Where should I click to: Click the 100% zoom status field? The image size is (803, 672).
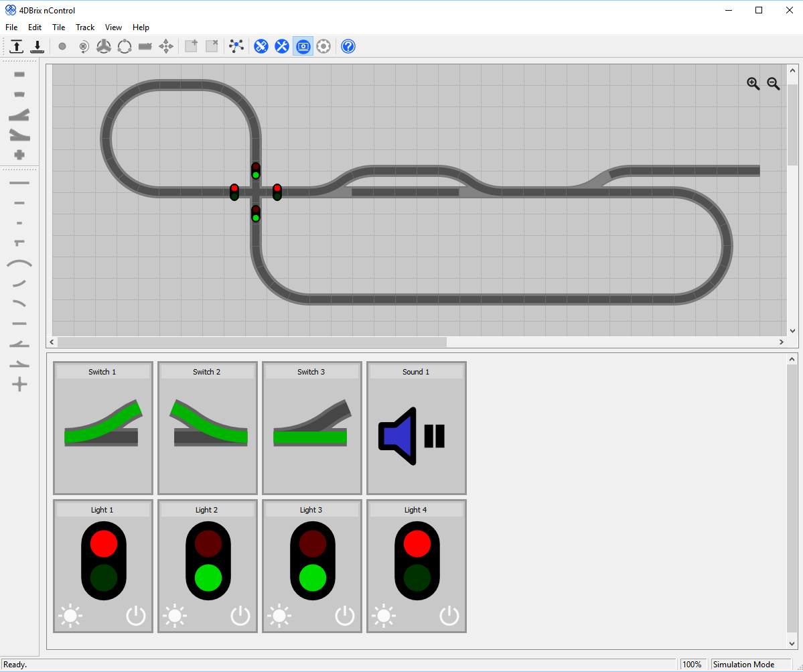coord(693,665)
